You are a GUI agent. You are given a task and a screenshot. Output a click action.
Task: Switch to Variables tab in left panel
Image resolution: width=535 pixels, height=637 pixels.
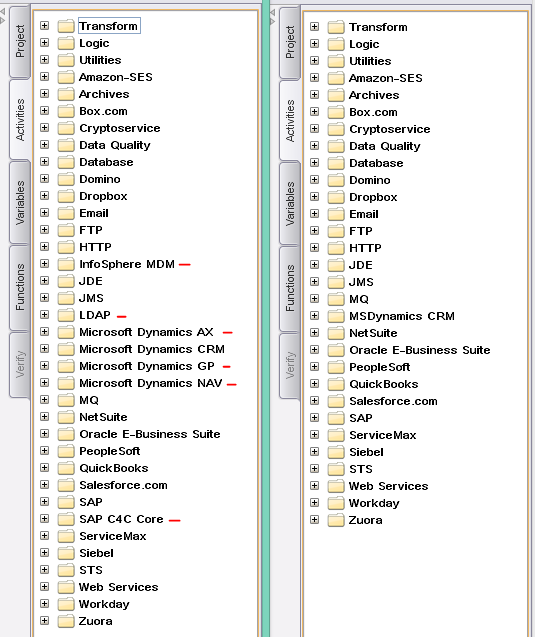click(20, 202)
